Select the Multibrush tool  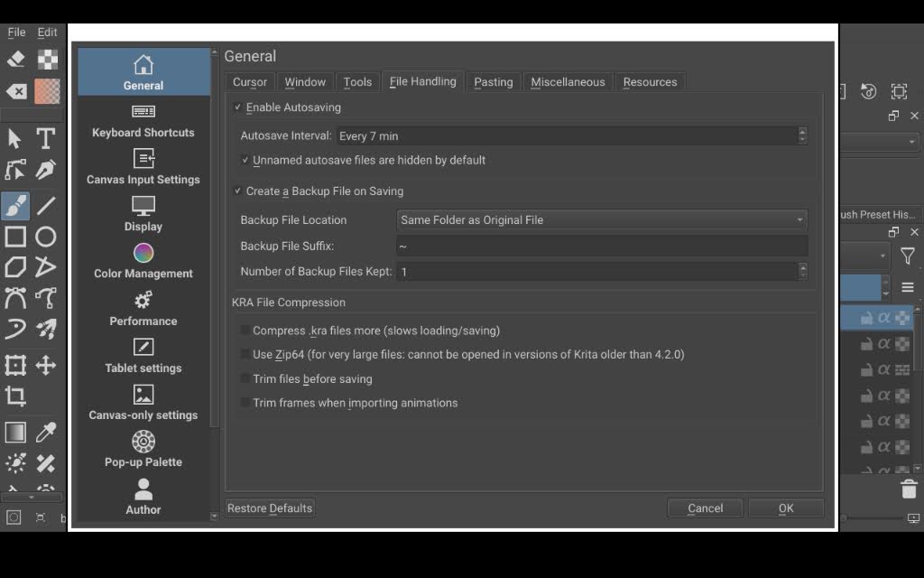(x=45, y=329)
